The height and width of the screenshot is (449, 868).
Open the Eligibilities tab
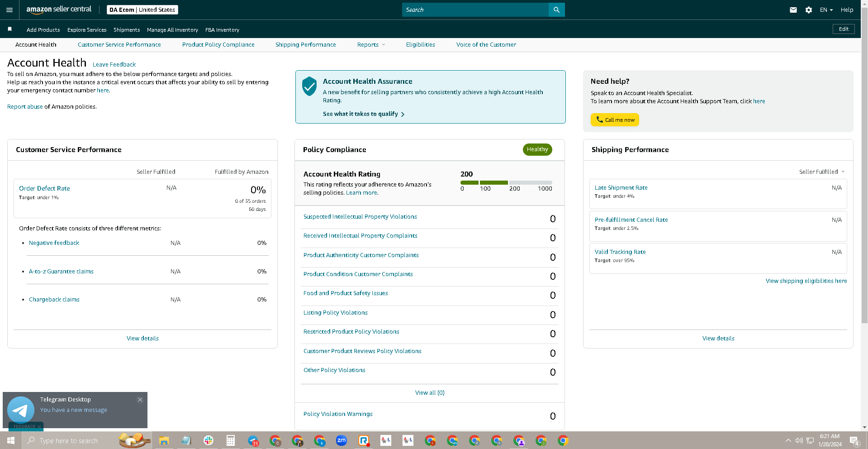pos(421,44)
